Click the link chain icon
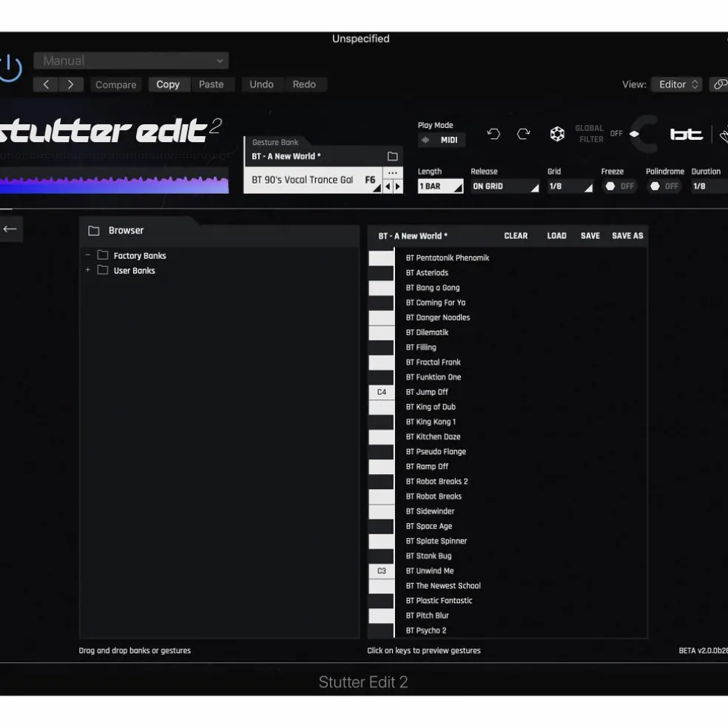This screenshot has height=728, width=728. (x=720, y=84)
